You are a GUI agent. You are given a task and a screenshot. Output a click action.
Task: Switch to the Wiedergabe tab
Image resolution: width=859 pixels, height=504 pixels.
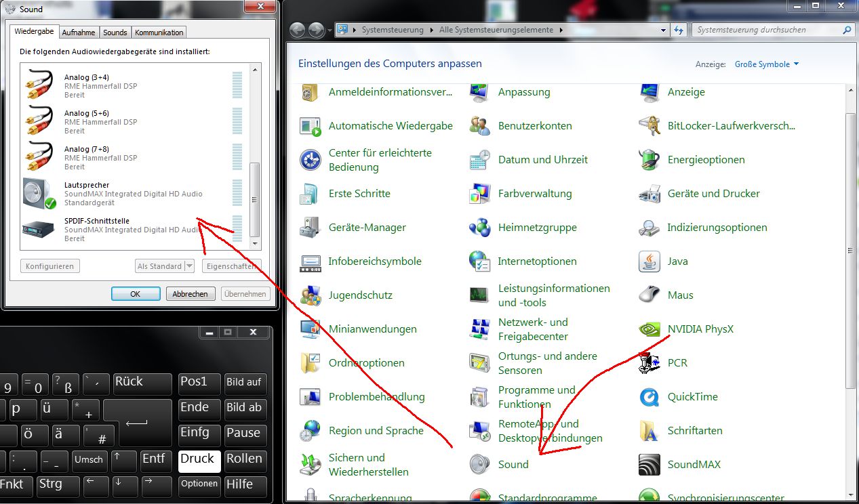pyautogui.click(x=35, y=32)
